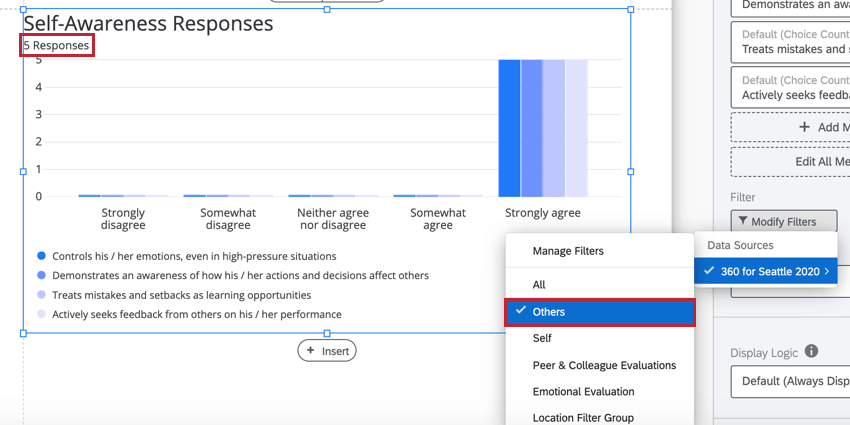Click the Data Sources submenu header
850x425 pixels.
pos(740,245)
